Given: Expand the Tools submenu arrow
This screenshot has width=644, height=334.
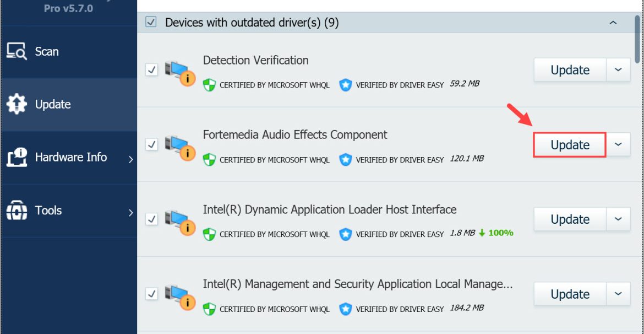Looking at the screenshot, I should [130, 213].
